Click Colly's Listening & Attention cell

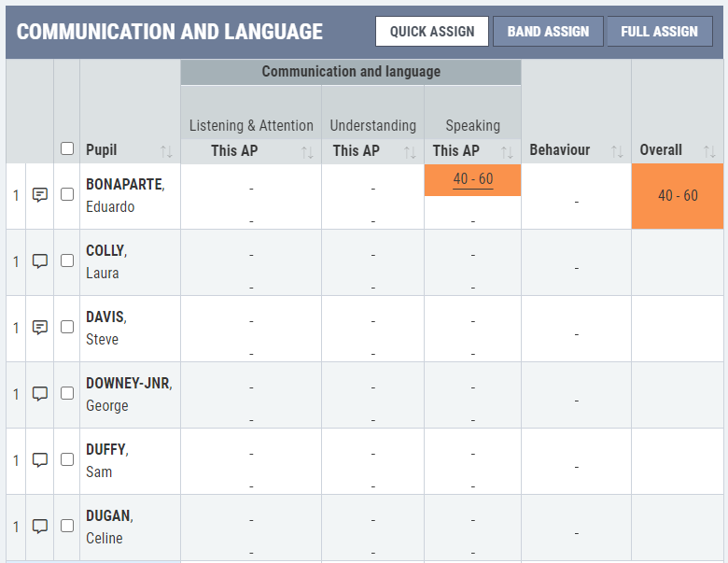pos(251,262)
